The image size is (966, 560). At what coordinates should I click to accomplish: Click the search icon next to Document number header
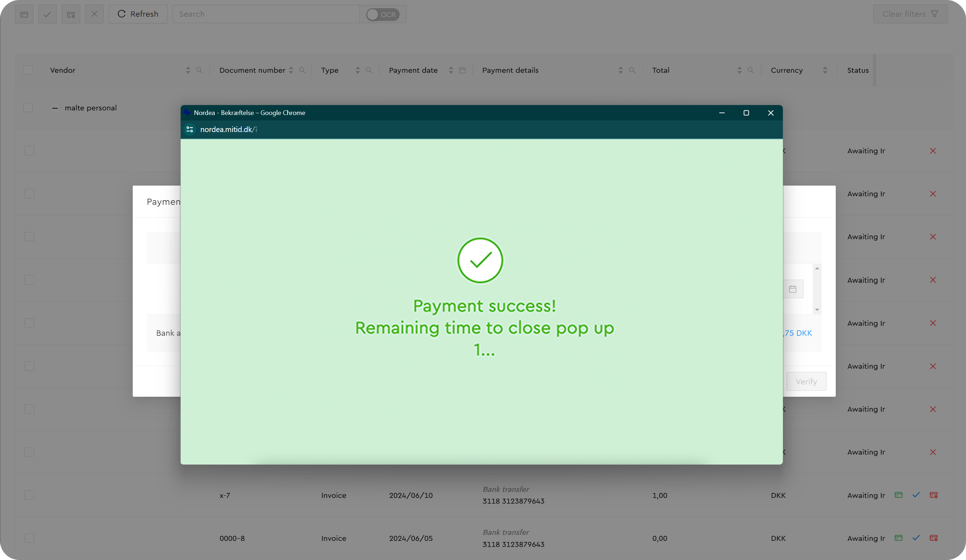click(x=302, y=70)
